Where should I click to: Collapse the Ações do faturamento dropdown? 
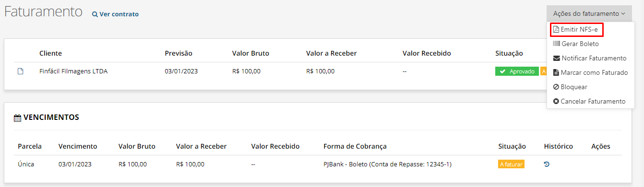point(589,13)
